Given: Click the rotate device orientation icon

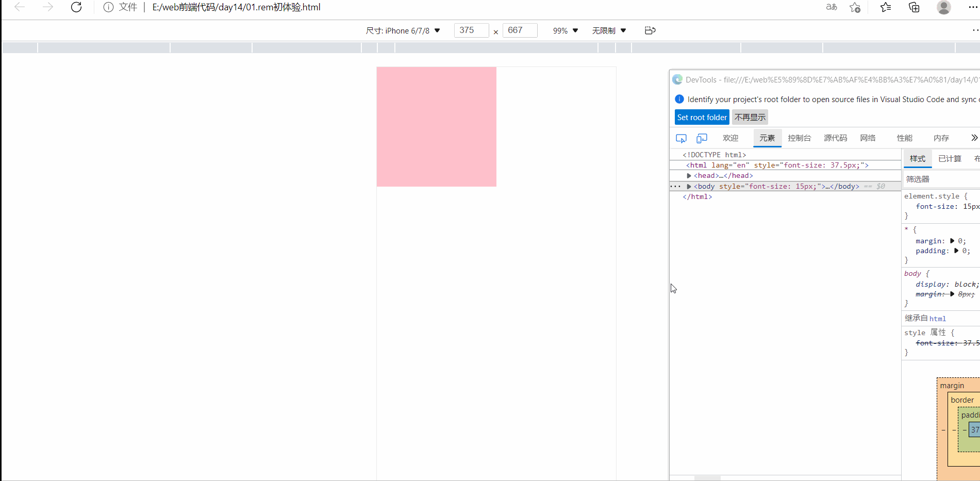Looking at the screenshot, I should (x=649, y=30).
